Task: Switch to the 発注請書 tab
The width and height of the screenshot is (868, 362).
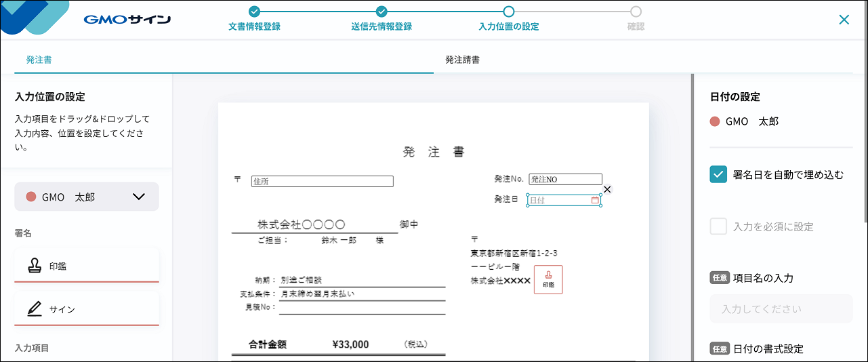Action: 463,60
